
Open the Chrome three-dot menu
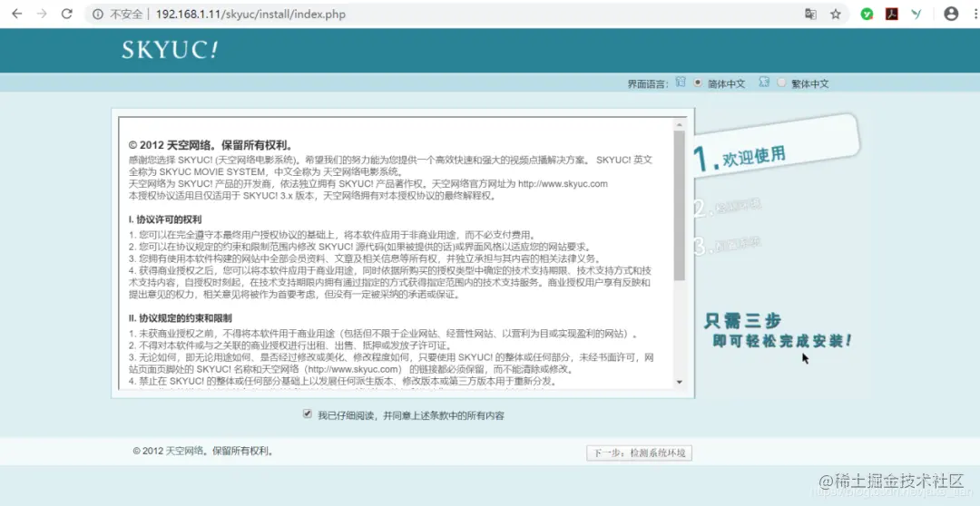(x=975, y=14)
